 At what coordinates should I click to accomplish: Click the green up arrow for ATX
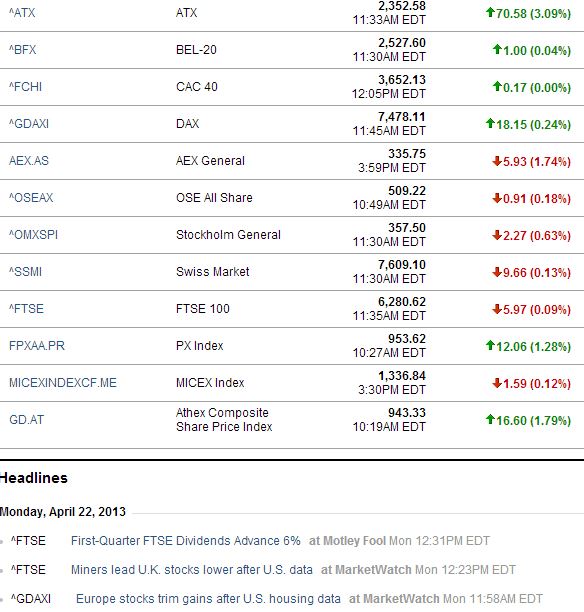(490, 13)
